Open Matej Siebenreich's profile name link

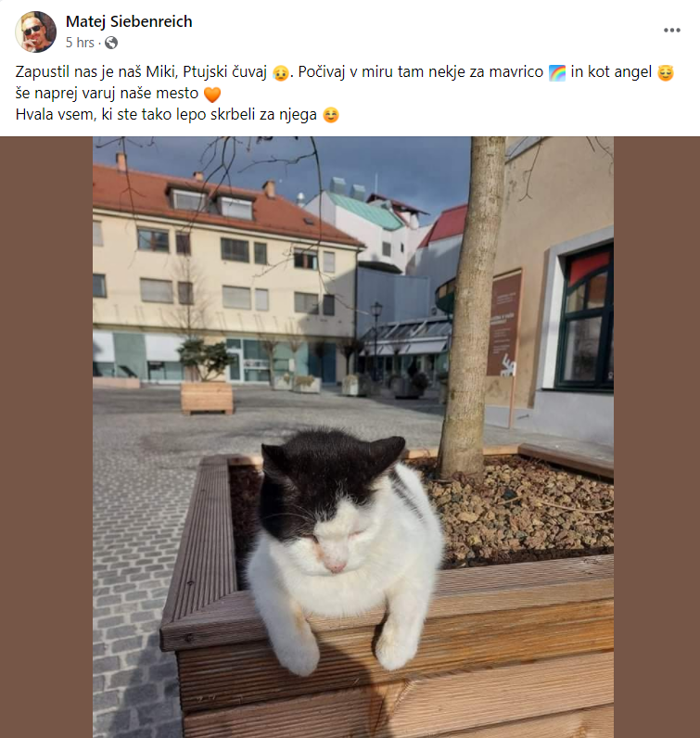[x=129, y=21]
